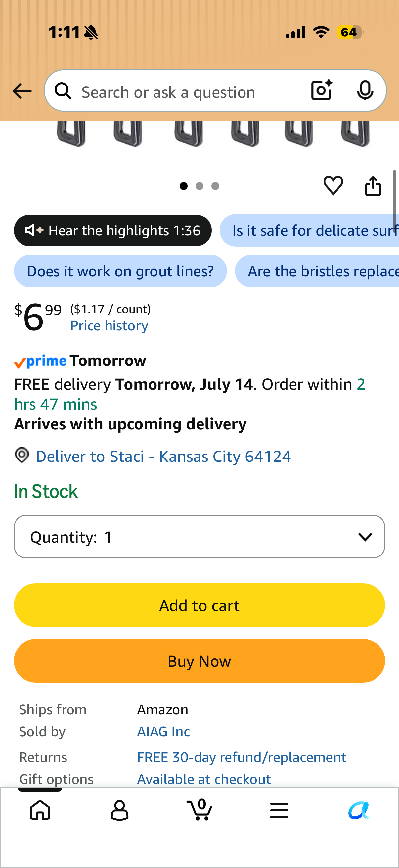Viewport: 399px width, 868px height.
Task: Open the Home tab icon
Action: tap(40, 810)
